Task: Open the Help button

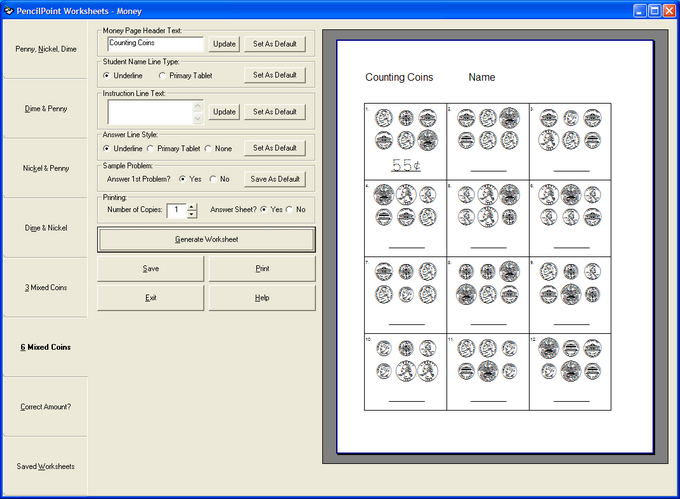Action: [262, 298]
